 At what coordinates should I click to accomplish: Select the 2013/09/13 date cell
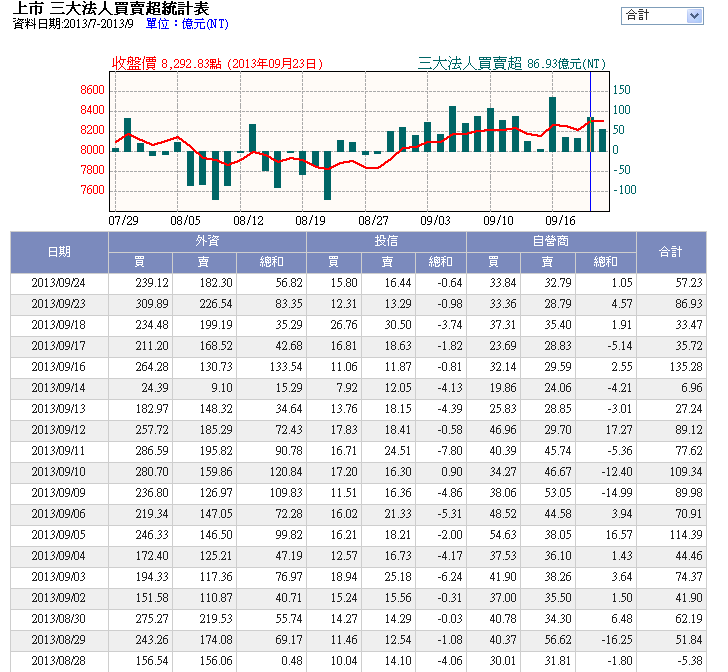(x=59, y=409)
